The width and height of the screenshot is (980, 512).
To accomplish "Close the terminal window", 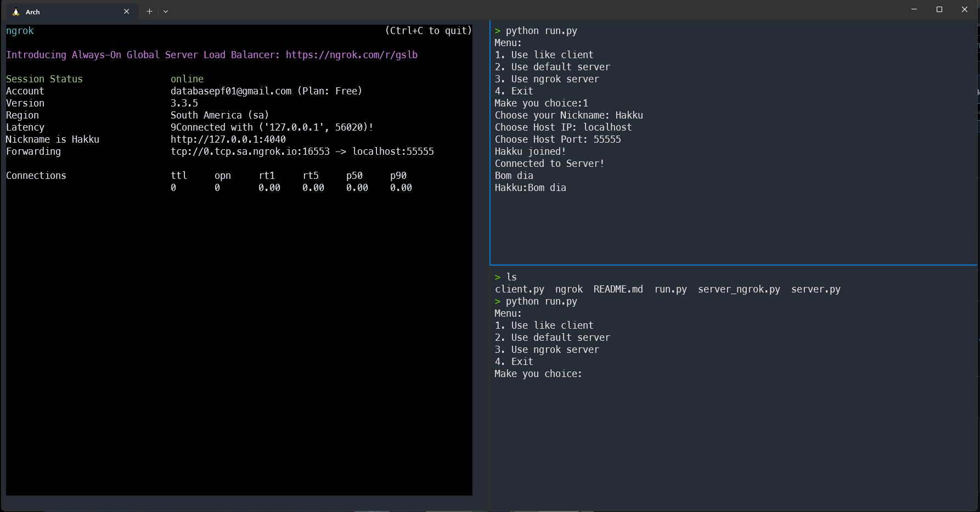I will [x=965, y=9].
